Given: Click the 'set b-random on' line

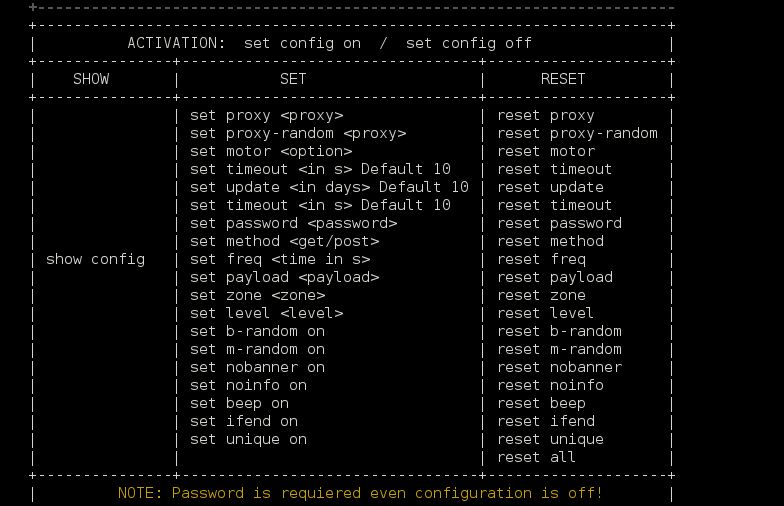Looking at the screenshot, I should coord(257,331).
